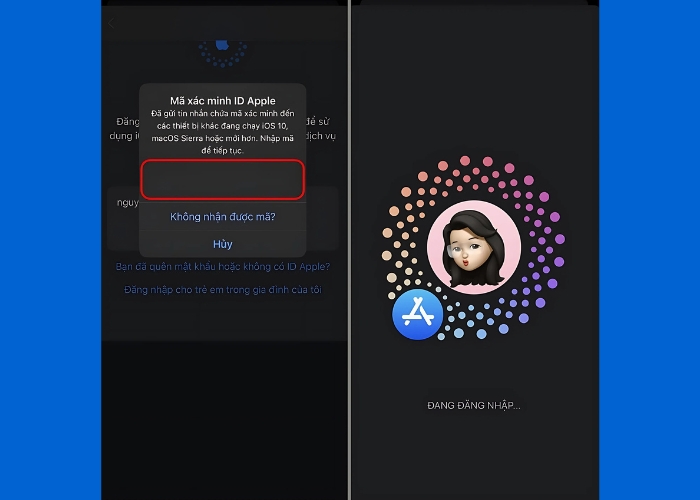Tap "Không nhận được mã?" option

click(x=223, y=217)
